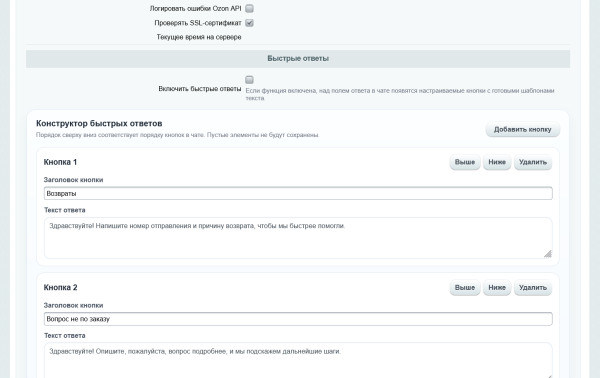
Task: Move Кнопка 1 up with "Выше"
Action: point(465,162)
